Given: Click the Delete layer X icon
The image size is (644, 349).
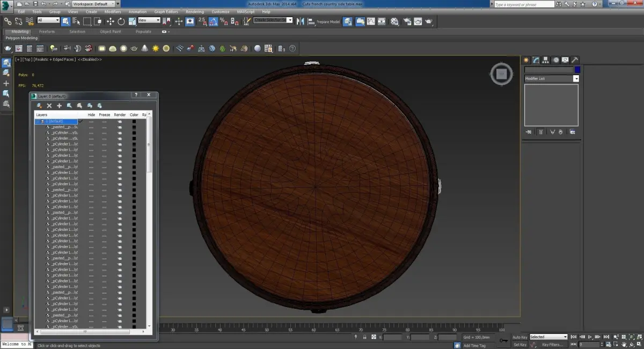Looking at the screenshot, I should tap(49, 106).
